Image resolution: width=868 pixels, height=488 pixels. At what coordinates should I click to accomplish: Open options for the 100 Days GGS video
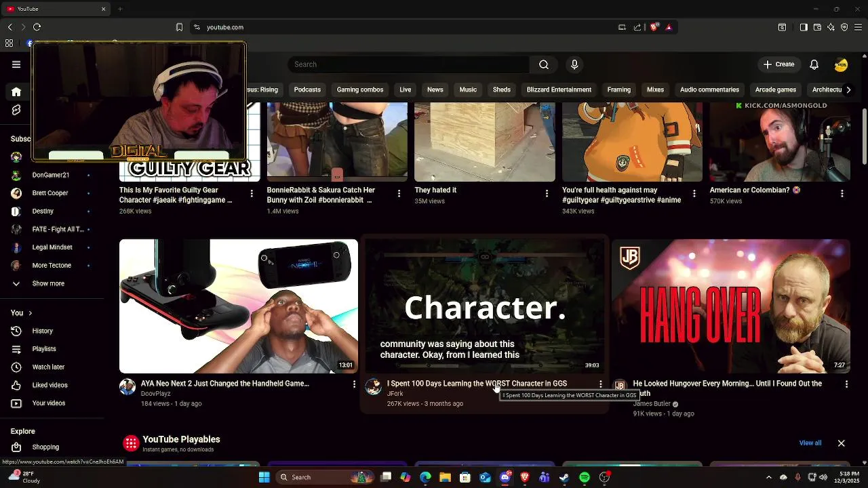(x=600, y=384)
